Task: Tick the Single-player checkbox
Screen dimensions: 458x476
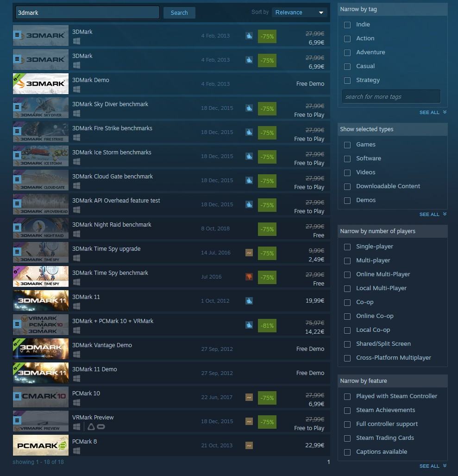Action: click(347, 247)
